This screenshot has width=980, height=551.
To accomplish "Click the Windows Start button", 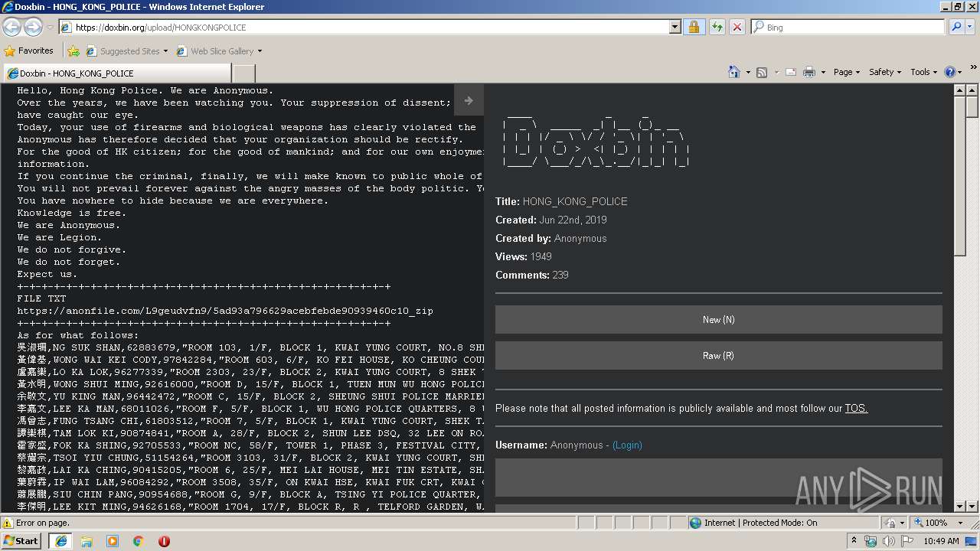I will (x=21, y=540).
